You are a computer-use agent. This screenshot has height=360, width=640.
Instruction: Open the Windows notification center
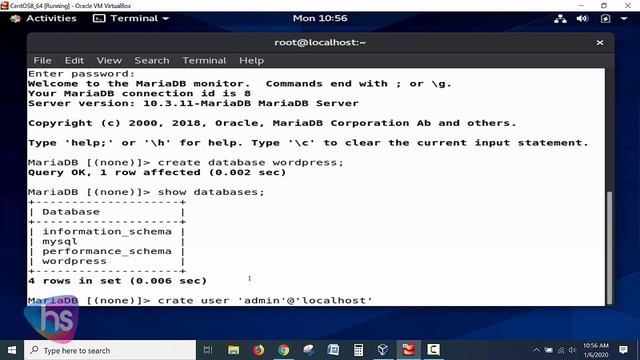point(623,350)
